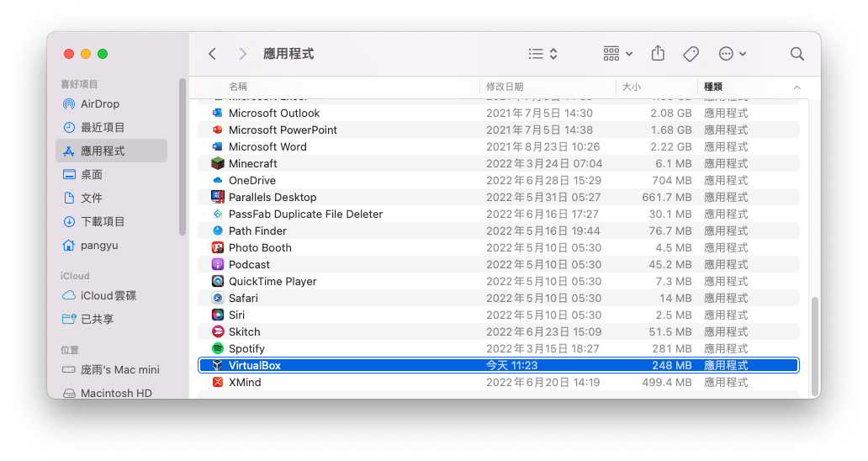Click the Siri app icon

point(218,315)
